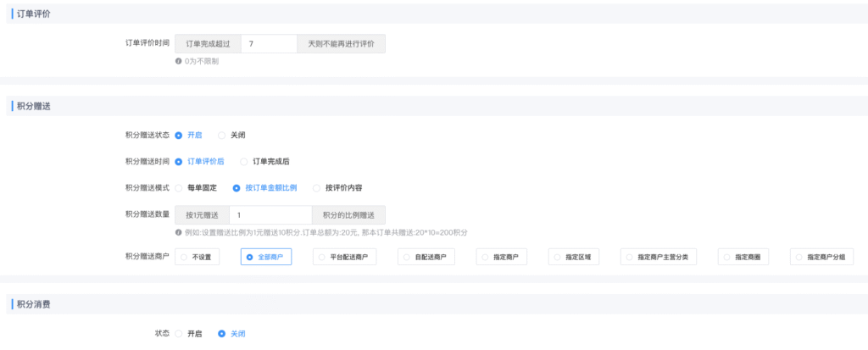Click the 订单评价时间 field label
Viewport: 868px width, 350px height.
[x=147, y=42]
